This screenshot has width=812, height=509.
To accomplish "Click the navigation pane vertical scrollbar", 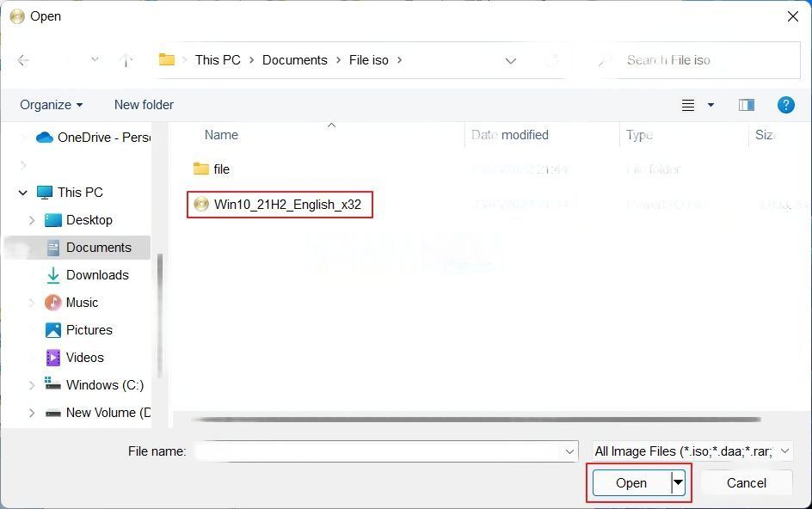I will [x=159, y=316].
